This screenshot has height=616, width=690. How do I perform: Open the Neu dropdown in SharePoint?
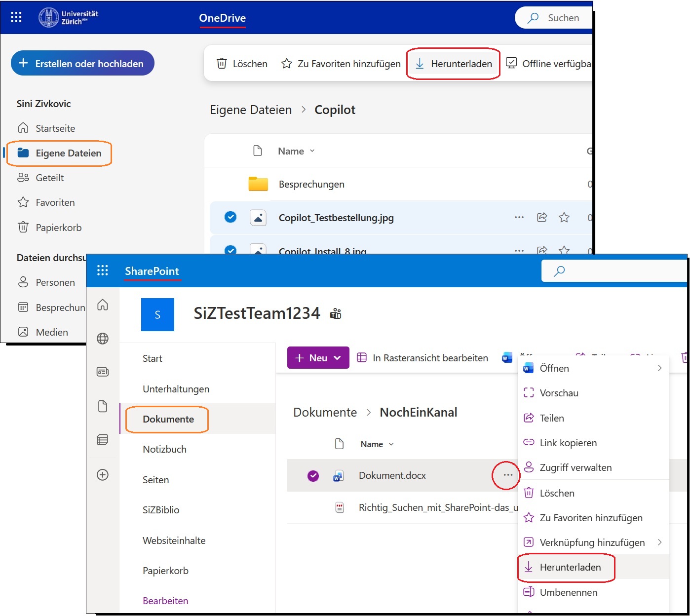click(317, 357)
